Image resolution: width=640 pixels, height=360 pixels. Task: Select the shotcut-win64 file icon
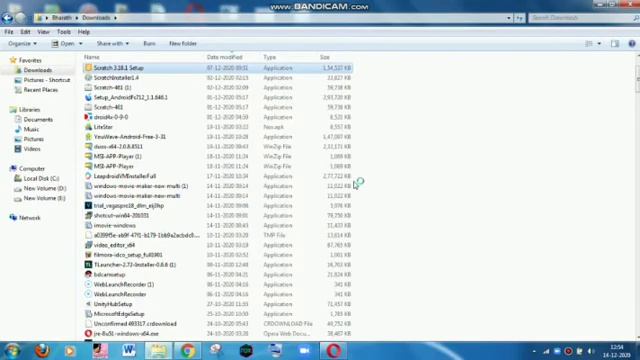(88, 215)
